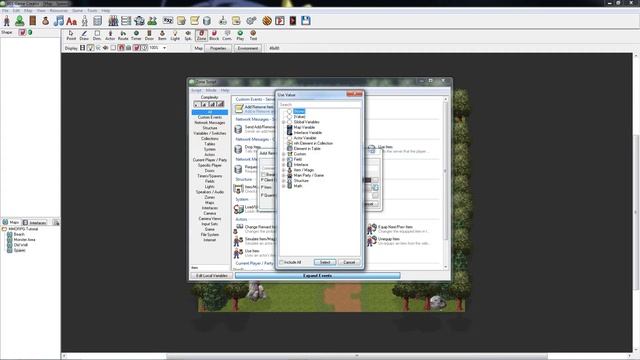The width and height of the screenshot is (640, 360).
Task: Click Cancel in Use Value dialog
Action: [x=349, y=262]
